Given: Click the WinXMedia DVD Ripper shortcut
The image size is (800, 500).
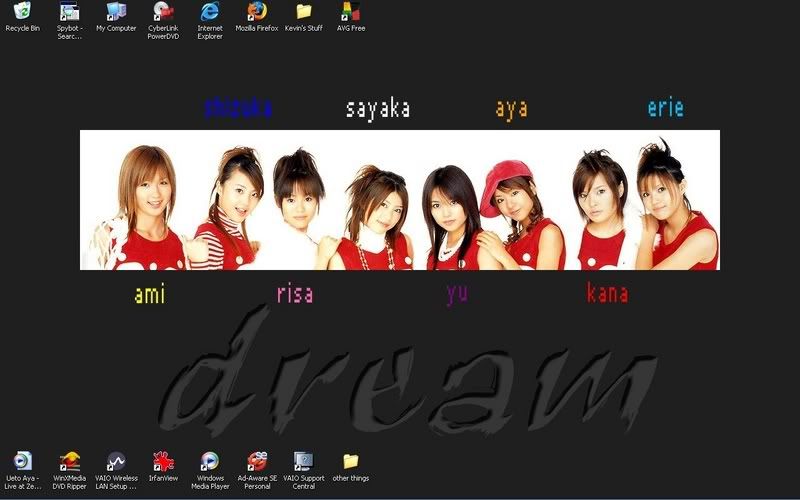Looking at the screenshot, I should (69, 461).
